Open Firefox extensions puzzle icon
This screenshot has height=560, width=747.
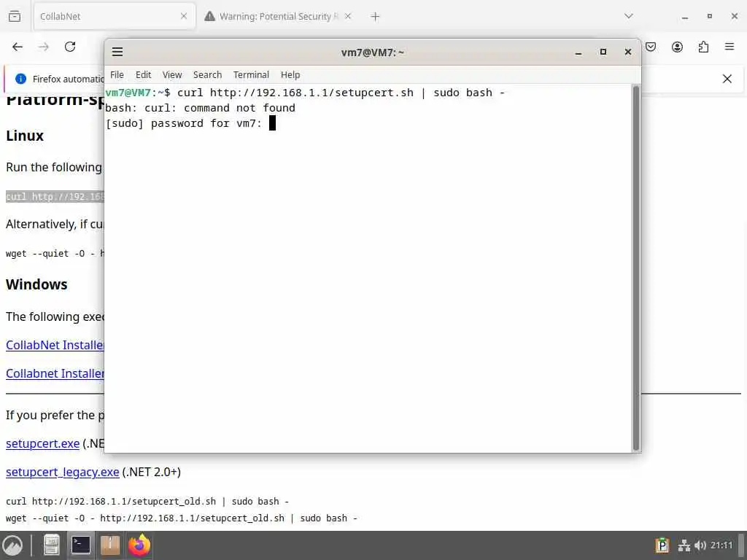[703, 47]
